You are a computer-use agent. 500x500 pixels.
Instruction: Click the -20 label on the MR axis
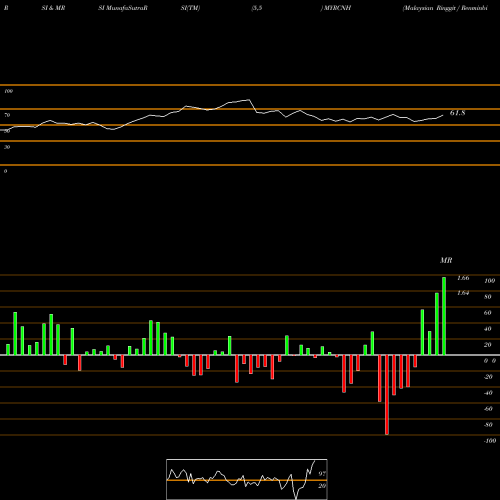[488, 377]
